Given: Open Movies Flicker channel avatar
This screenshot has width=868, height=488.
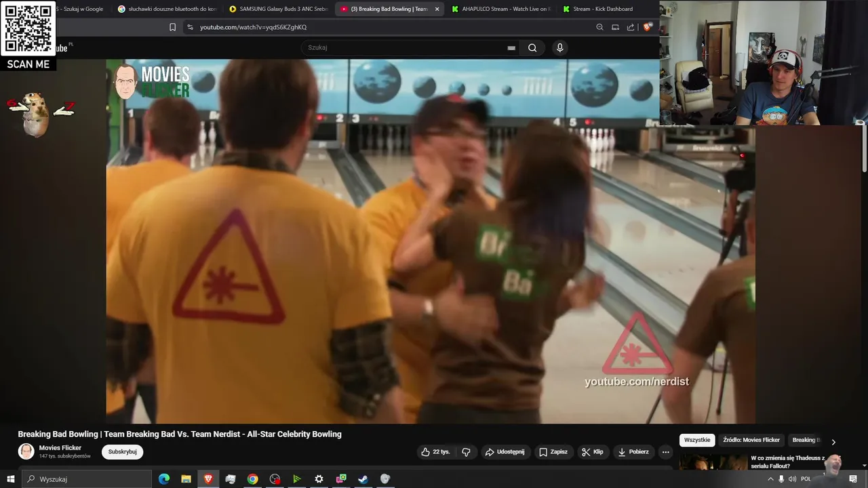Looking at the screenshot, I should tap(26, 451).
